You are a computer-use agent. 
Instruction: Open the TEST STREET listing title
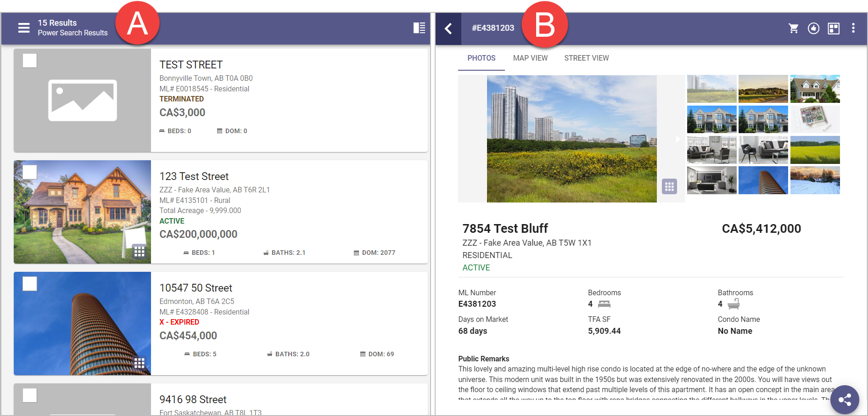[x=191, y=65]
